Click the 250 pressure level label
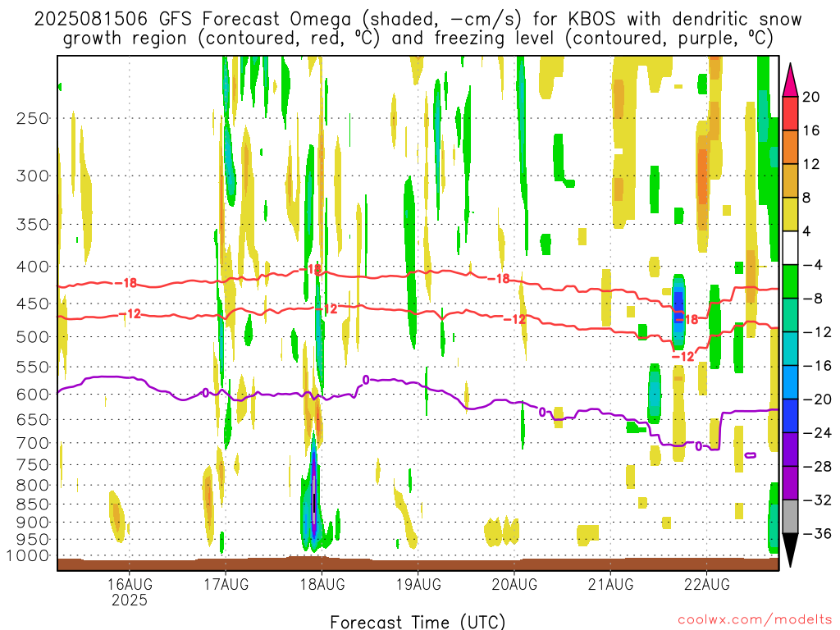 coord(33,118)
